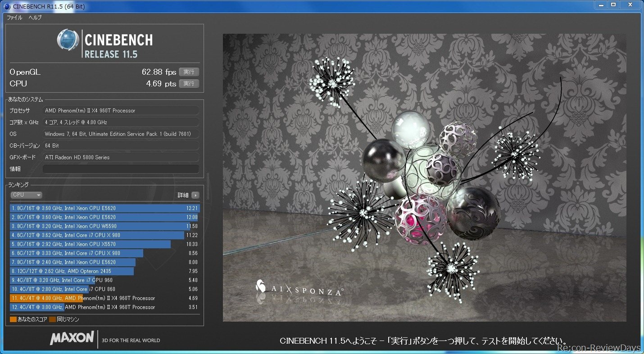The image size is (644, 354).
Task: Minimize the CINEBENCH window
Action: pyautogui.click(x=601, y=4)
